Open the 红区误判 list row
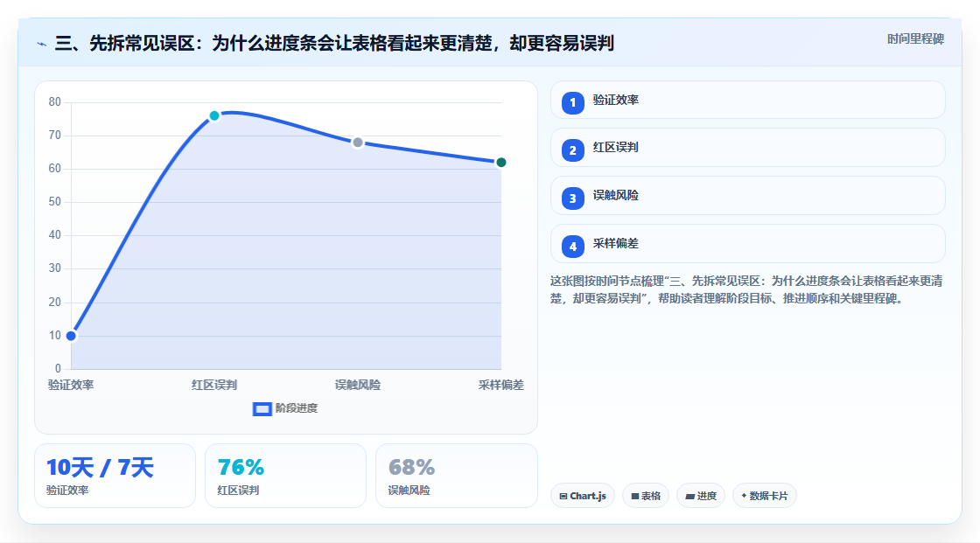This screenshot has height=543, width=980. [x=747, y=148]
